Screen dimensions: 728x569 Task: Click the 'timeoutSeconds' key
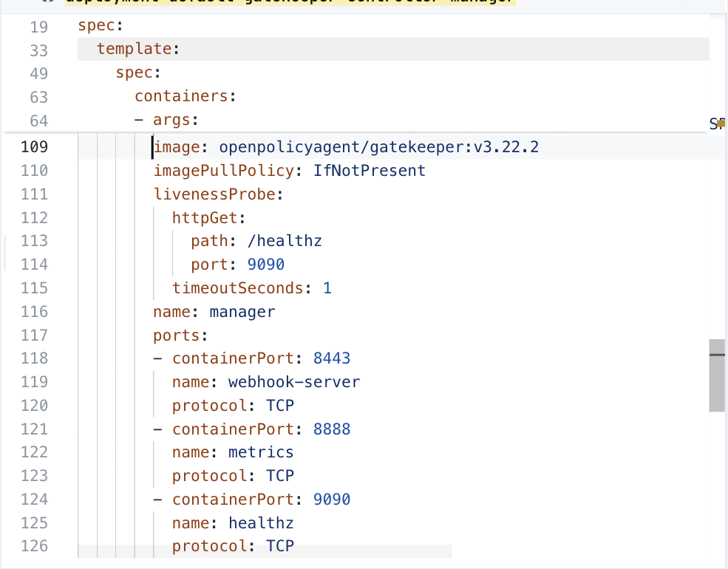[x=238, y=288]
